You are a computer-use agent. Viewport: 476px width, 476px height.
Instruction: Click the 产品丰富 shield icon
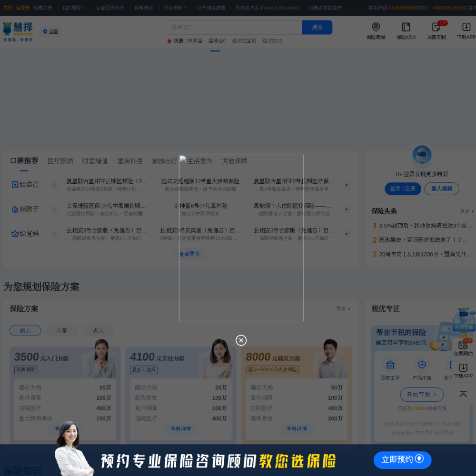pos(422,365)
